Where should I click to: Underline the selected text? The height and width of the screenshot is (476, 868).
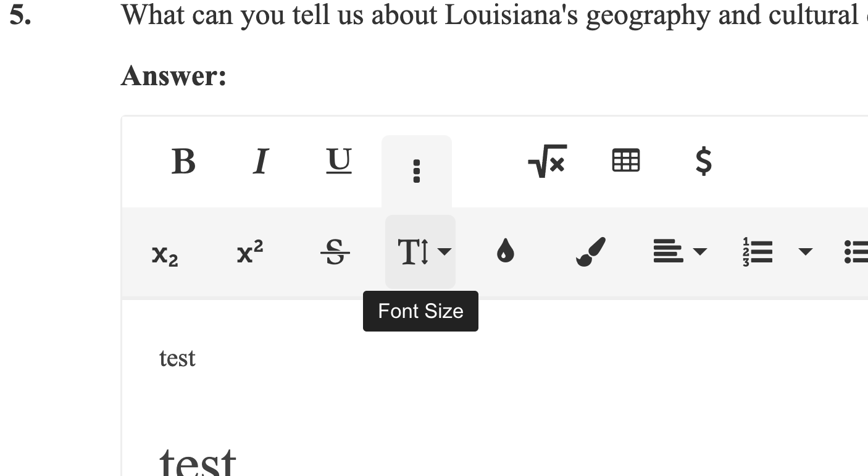coord(339,162)
